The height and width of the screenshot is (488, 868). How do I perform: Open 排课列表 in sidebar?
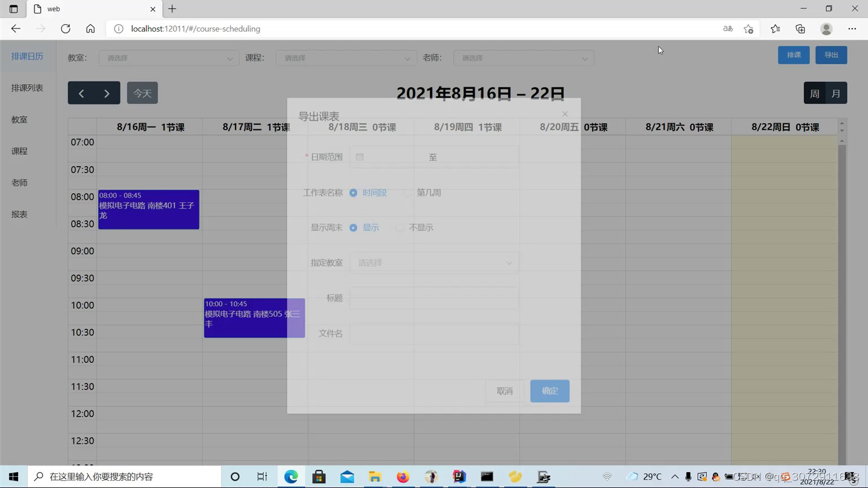point(27,88)
